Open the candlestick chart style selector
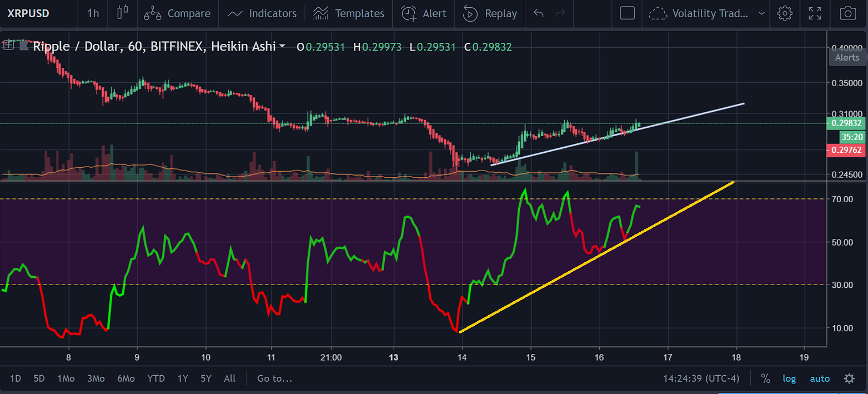The height and width of the screenshot is (394, 868). tap(123, 13)
